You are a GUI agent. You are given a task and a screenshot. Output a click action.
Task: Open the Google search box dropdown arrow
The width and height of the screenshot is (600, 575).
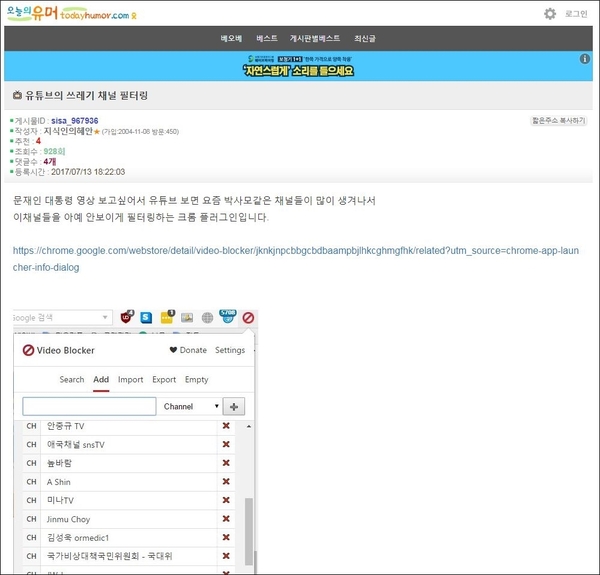pos(105,318)
